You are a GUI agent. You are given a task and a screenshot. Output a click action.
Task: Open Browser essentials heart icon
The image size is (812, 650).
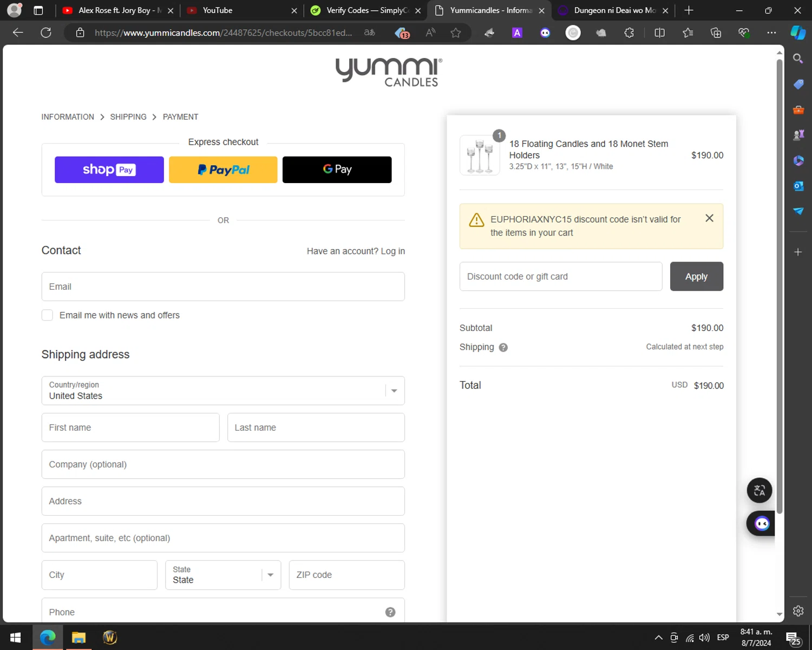[x=744, y=32]
